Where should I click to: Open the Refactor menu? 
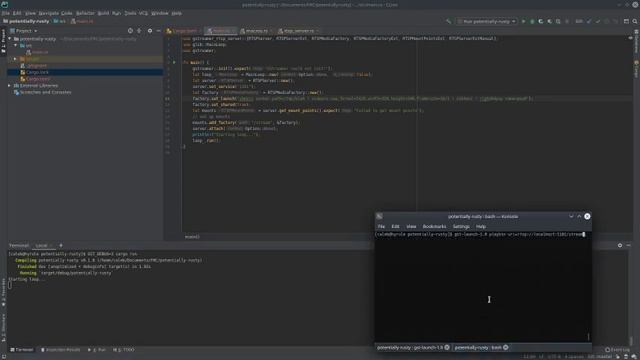pos(85,13)
